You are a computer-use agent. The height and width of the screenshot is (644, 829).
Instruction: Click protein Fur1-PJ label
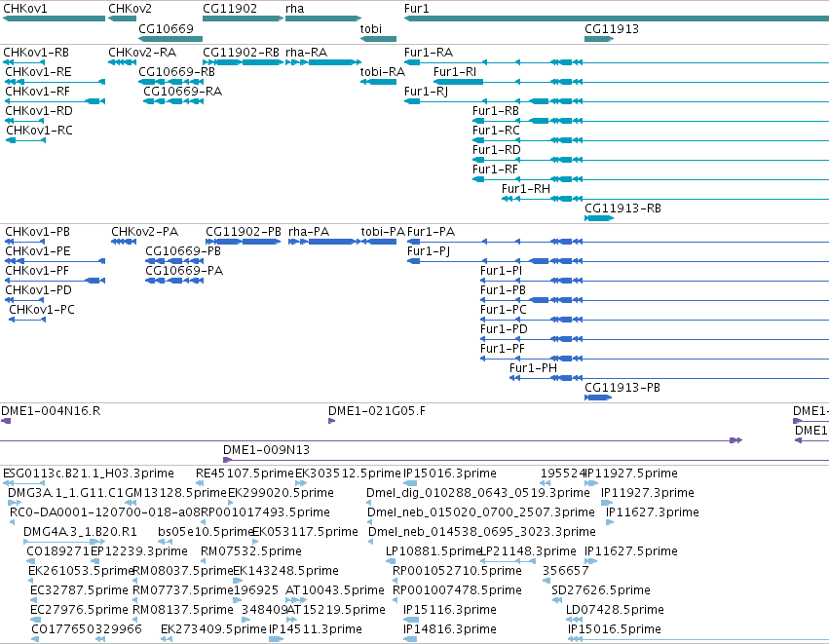tap(429, 251)
